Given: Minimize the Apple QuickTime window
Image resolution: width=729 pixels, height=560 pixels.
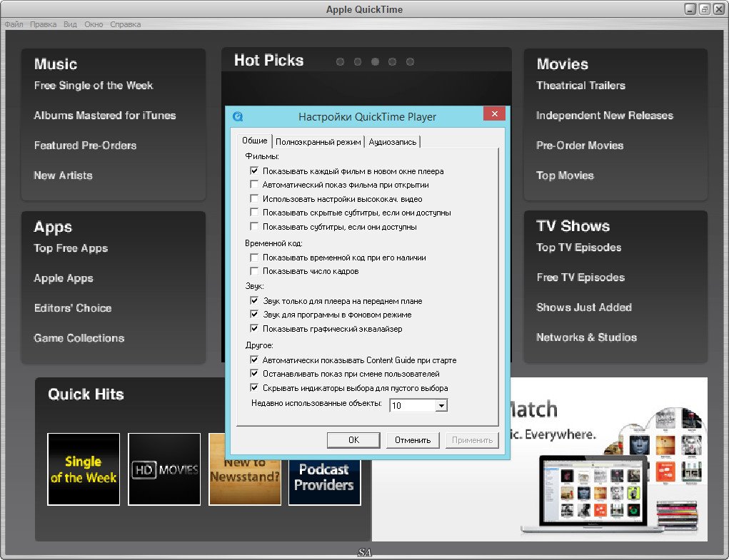Looking at the screenshot, I should pos(690,9).
